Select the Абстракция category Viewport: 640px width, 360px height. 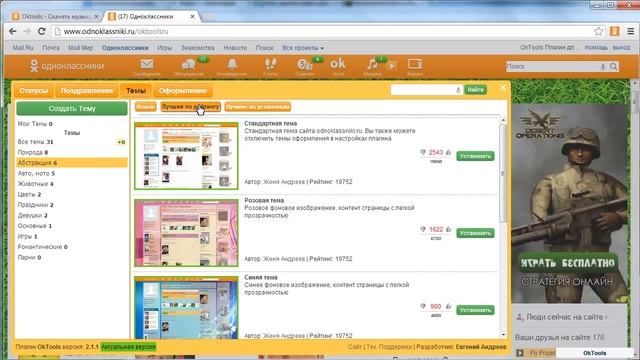[72, 163]
